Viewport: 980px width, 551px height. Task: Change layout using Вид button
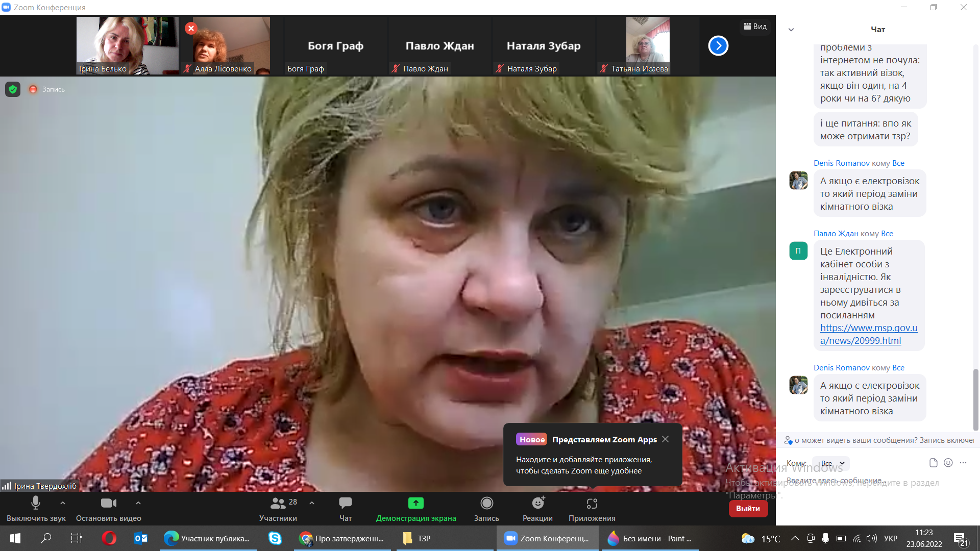pos(755,27)
